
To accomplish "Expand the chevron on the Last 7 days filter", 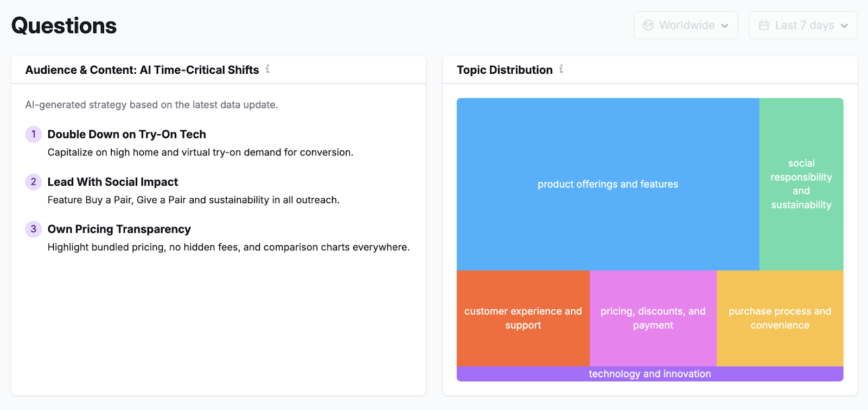I will tap(844, 25).
